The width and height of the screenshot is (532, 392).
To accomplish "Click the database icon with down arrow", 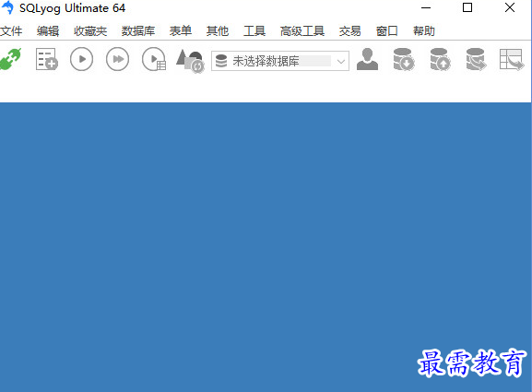I will 404,59.
